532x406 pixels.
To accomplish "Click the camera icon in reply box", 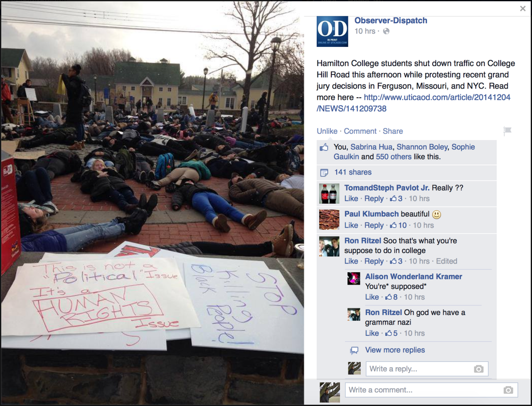I will coord(479,369).
